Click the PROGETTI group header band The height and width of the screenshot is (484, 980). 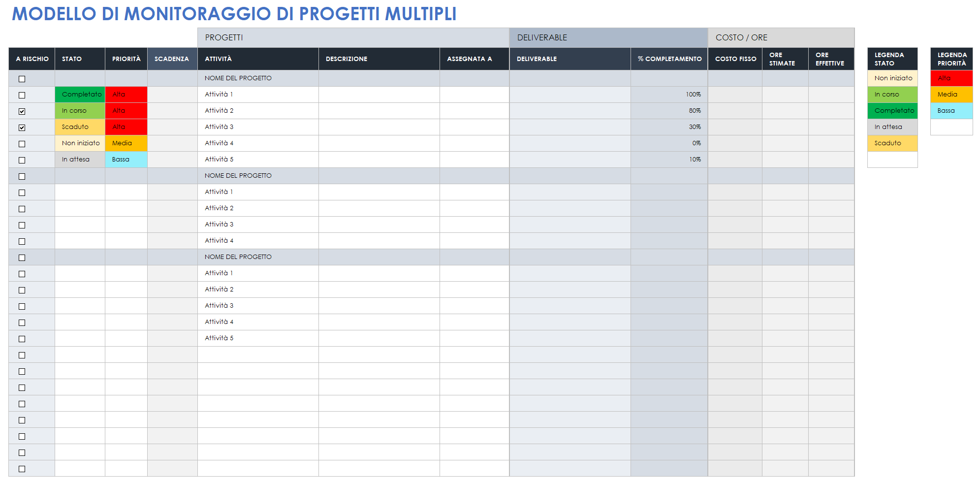point(353,38)
